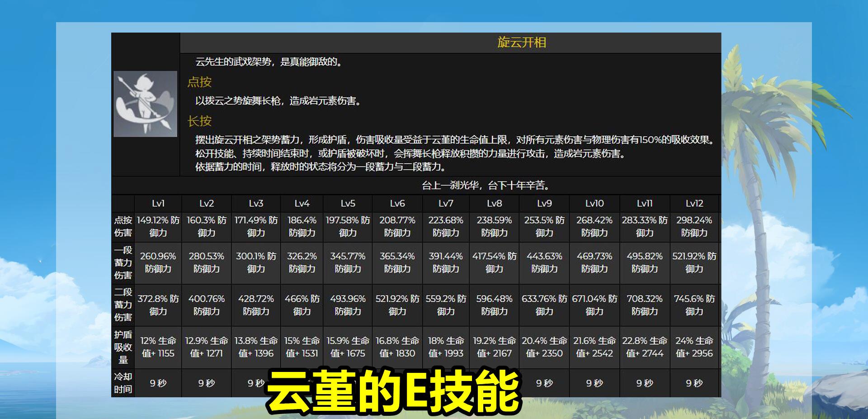The width and height of the screenshot is (868, 419).
Task: Click the Lv1 column header
Action: click(x=158, y=204)
